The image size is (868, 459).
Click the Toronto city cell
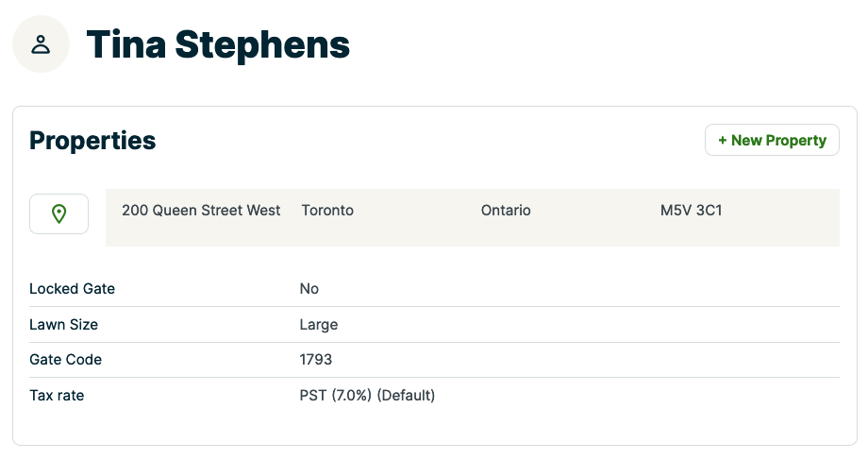point(327,211)
